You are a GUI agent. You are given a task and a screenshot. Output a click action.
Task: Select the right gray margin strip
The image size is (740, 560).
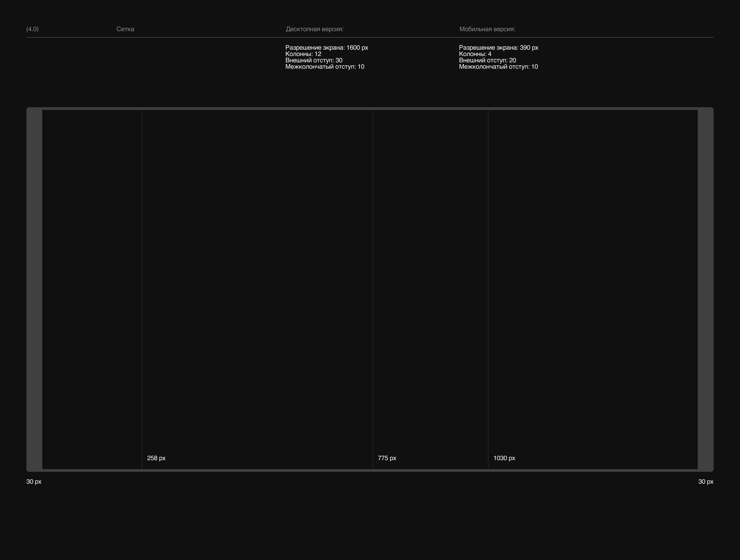click(x=705, y=289)
